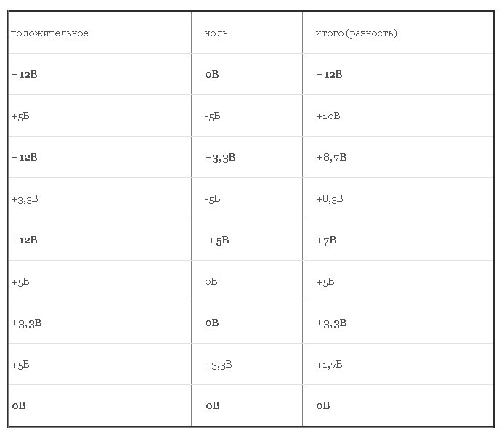Select the +8,7В result cell
This screenshot has height=441, width=504.
point(331,157)
